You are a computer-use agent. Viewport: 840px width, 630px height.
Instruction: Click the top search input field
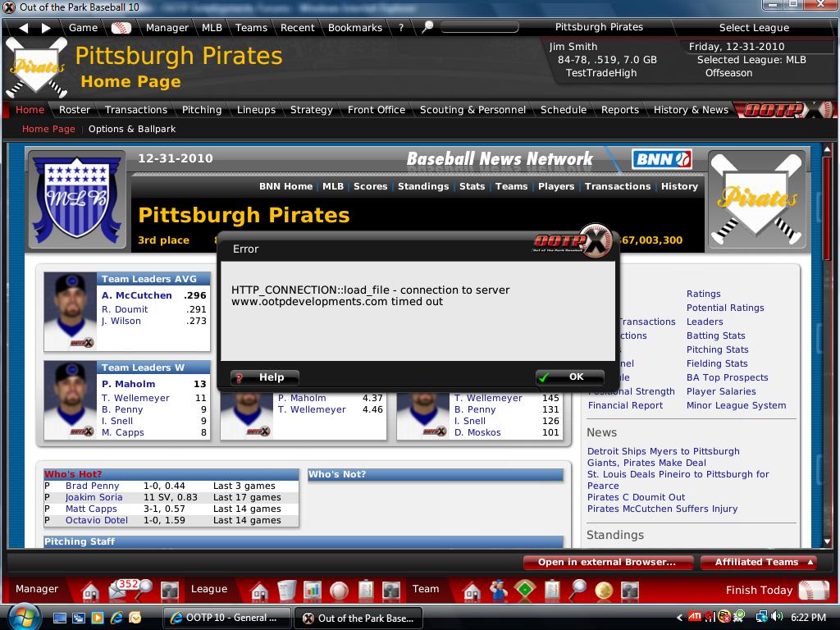pyautogui.click(x=479, y=27)
